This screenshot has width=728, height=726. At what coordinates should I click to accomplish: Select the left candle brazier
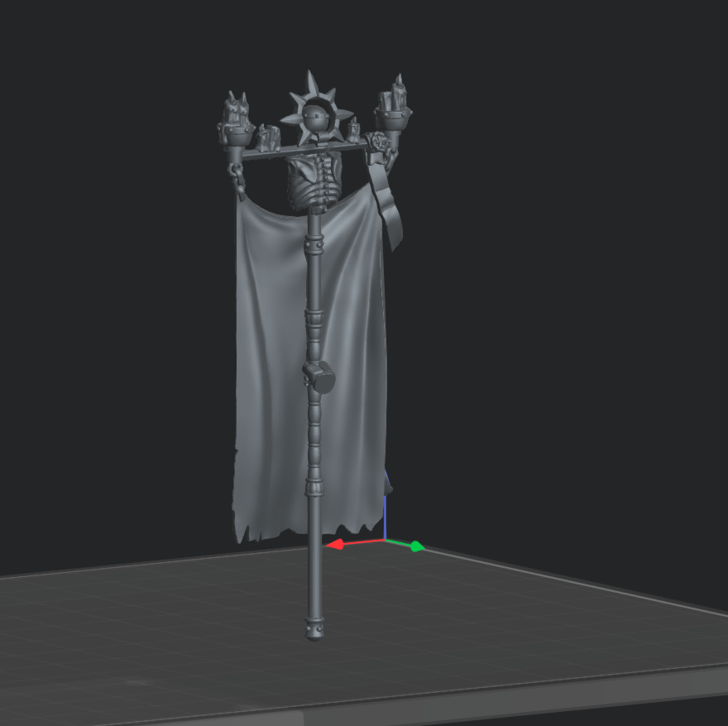(236, 122)
